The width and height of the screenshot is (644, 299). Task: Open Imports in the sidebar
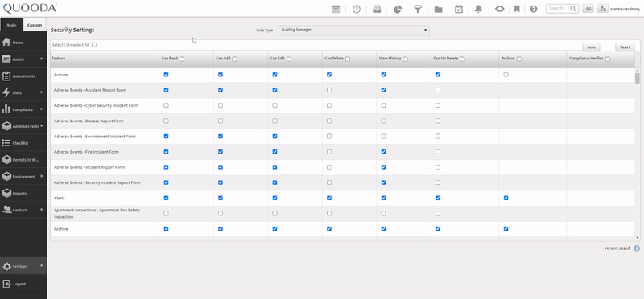coord(23,193)
